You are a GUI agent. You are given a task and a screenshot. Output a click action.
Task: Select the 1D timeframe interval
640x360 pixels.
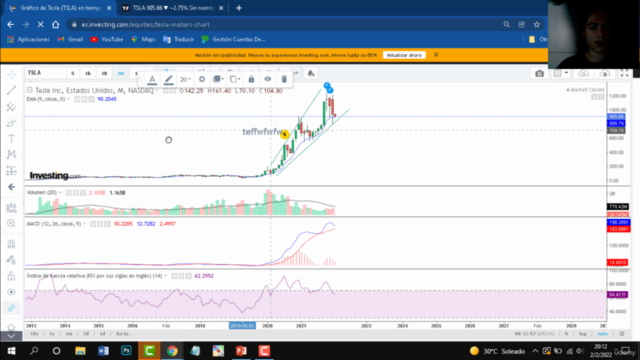(x=104, y=73)
